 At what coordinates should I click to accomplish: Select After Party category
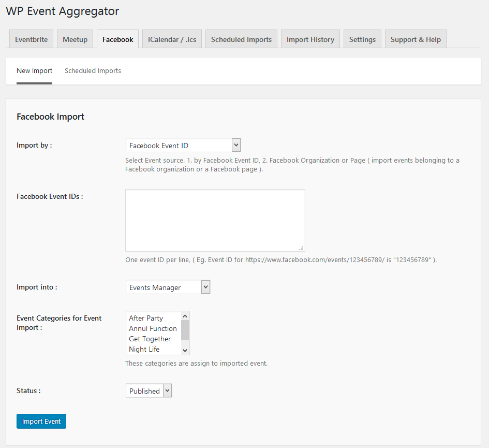[x=146, y=318]
